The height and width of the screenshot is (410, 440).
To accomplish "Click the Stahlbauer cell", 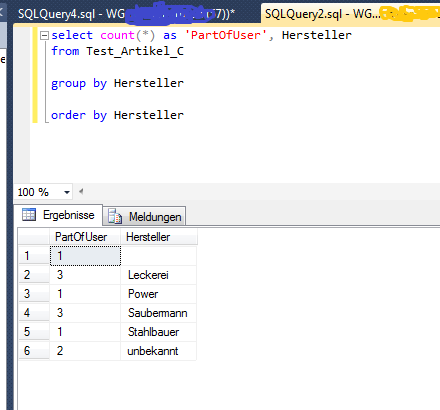I will pyautogui.click(x=158, y=332).
